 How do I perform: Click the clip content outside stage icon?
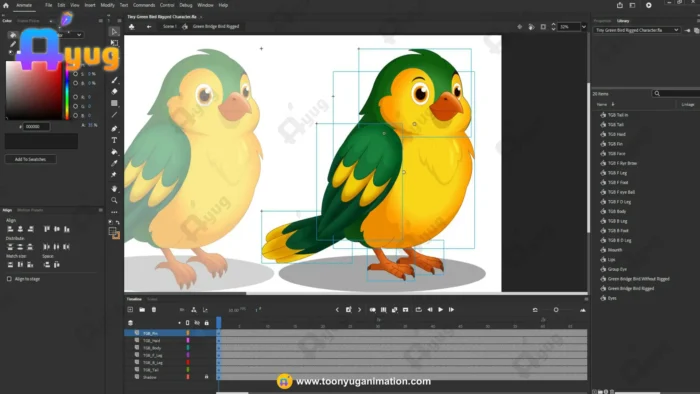pos(543,27)
